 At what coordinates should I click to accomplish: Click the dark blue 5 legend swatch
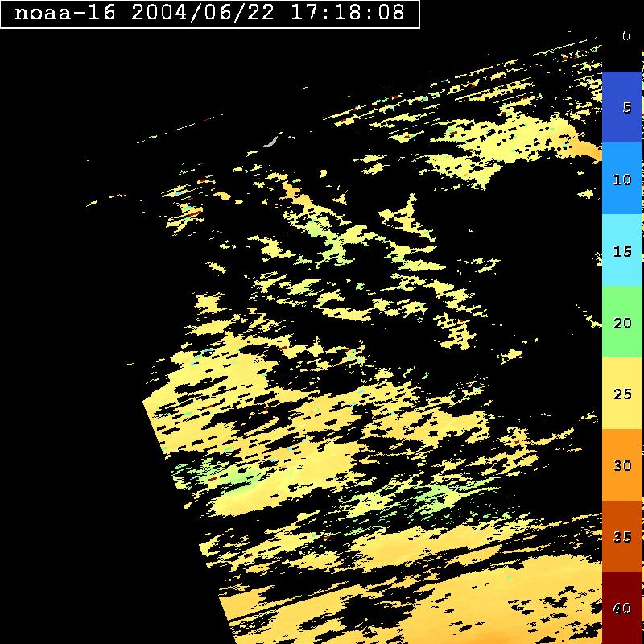click(622, 107)
